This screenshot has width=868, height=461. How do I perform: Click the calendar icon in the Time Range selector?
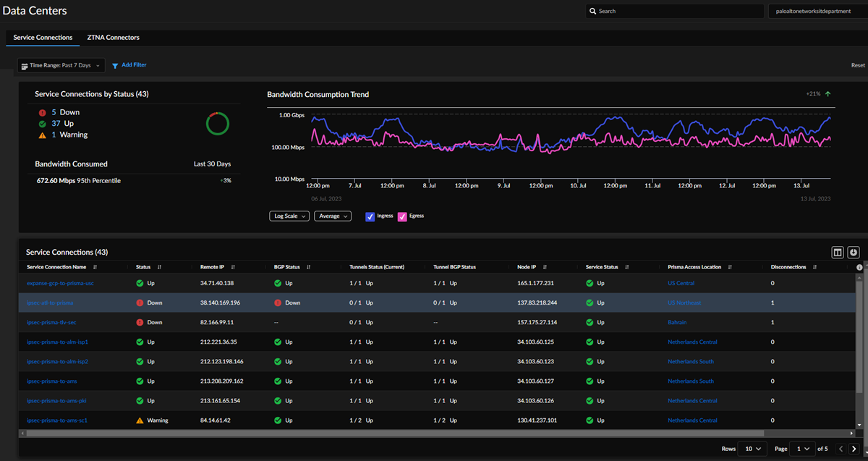point(25,64)
